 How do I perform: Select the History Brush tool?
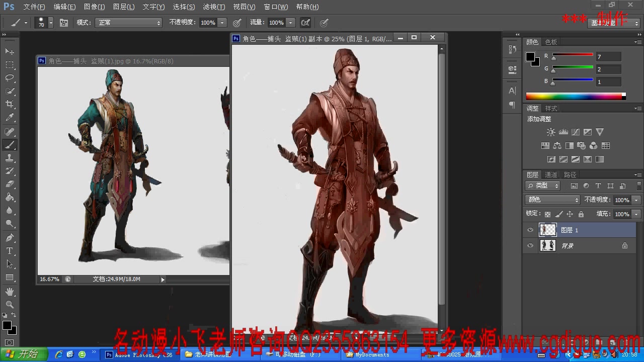[x=10, y=171]
